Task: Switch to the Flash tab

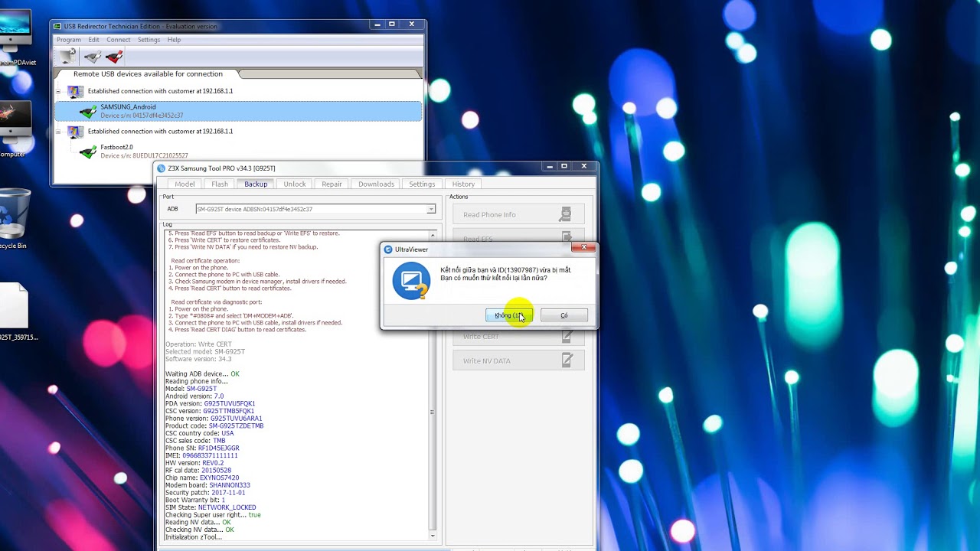Action: coord(220,184)
